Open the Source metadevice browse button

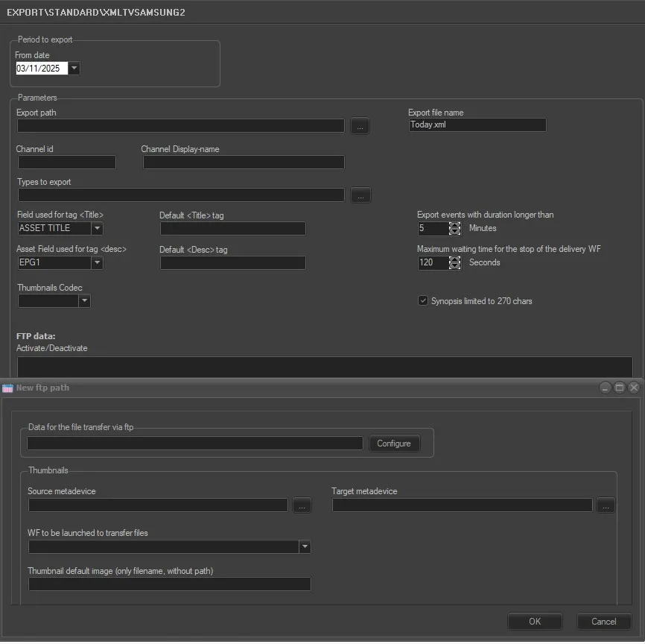pos(302,506)
